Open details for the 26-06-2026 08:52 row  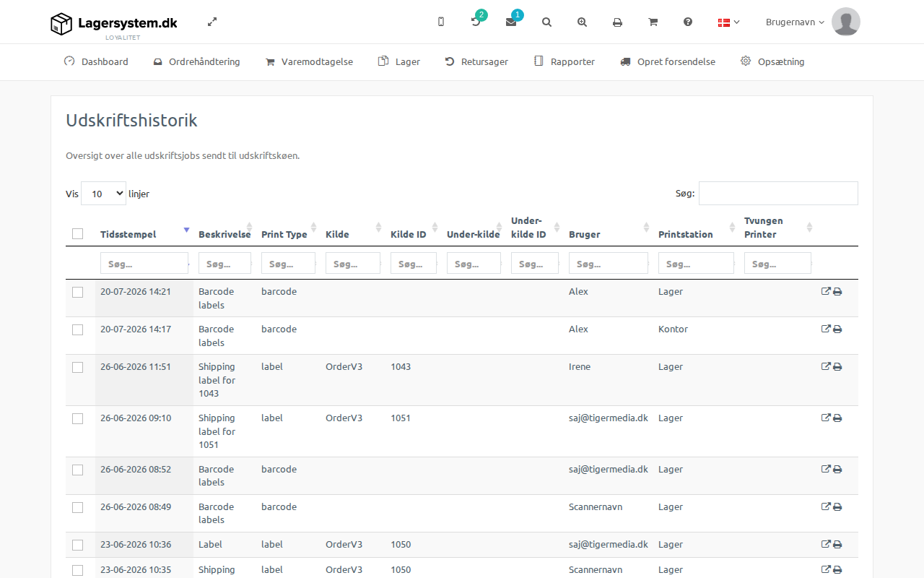coord(826,470)
